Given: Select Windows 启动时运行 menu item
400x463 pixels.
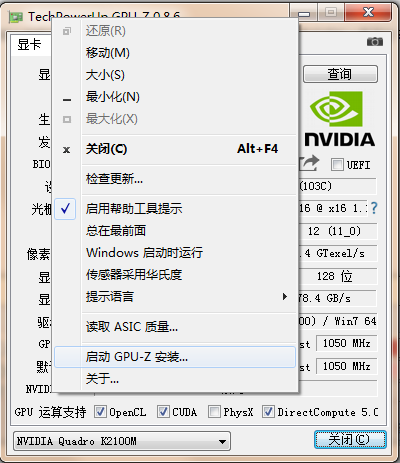Looking at the screenshot, I should [x=175, y=253].
